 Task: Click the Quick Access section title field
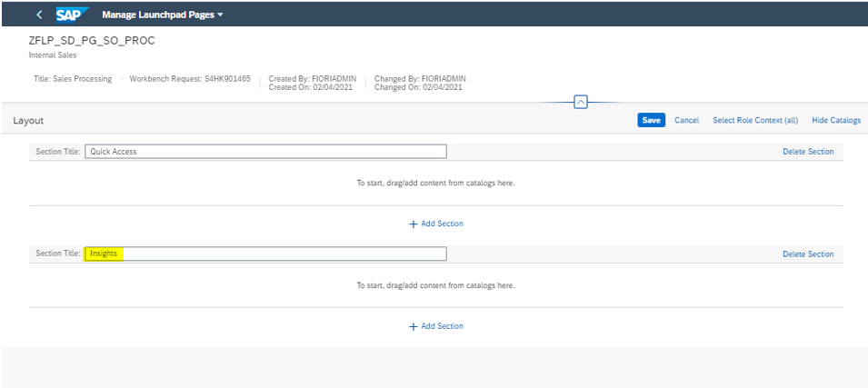click(x=265, y=152)
